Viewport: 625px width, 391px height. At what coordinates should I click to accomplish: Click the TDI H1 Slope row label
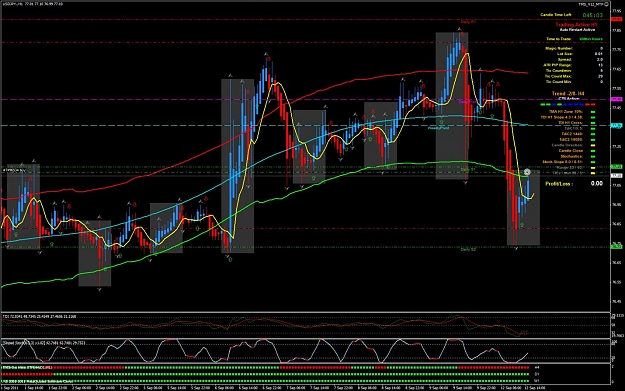coord(562,118)
